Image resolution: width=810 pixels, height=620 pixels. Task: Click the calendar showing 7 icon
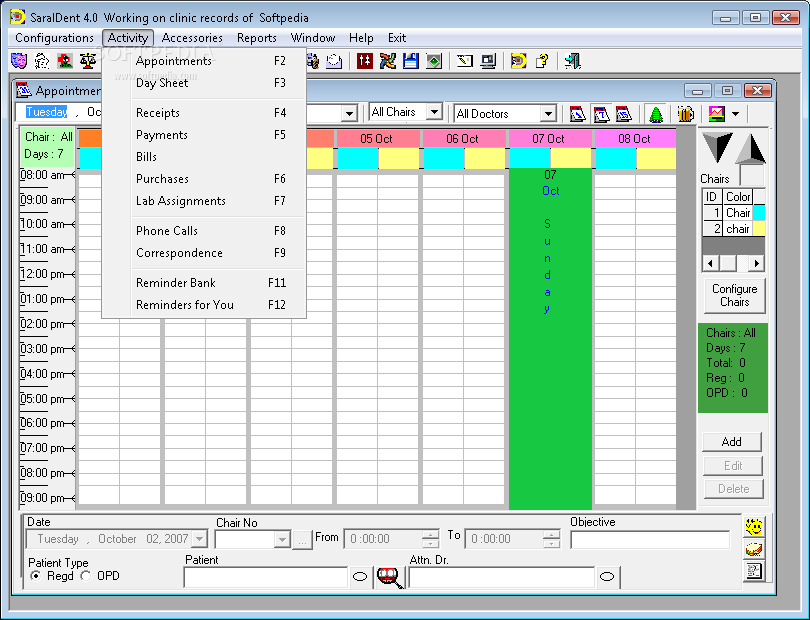601,114
